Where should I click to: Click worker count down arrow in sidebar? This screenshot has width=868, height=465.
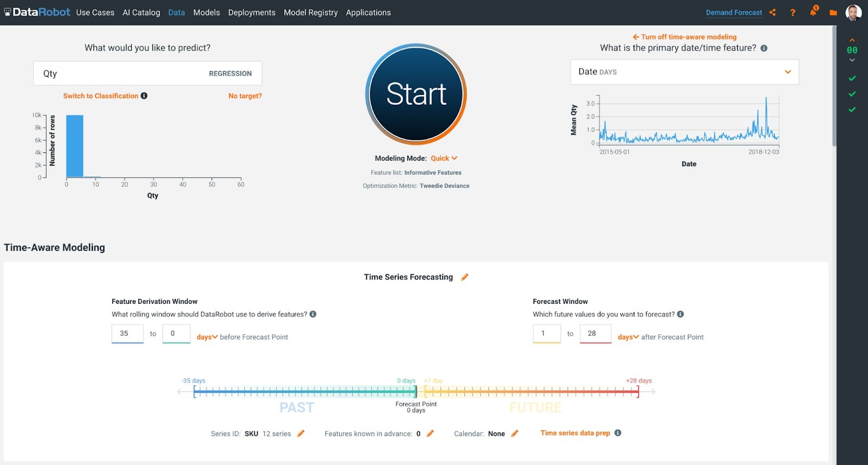tap(852, 60)
